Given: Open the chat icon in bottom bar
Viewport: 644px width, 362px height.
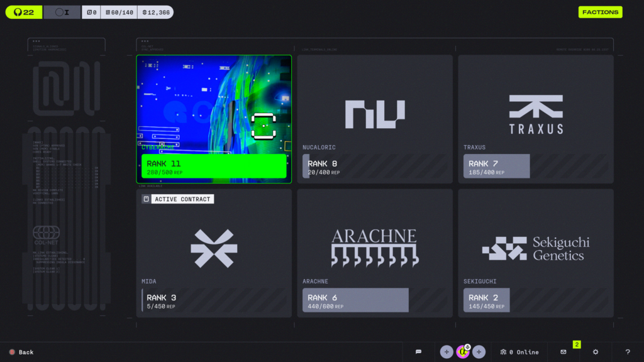Looking at the screenshot, I should point(418,352).
